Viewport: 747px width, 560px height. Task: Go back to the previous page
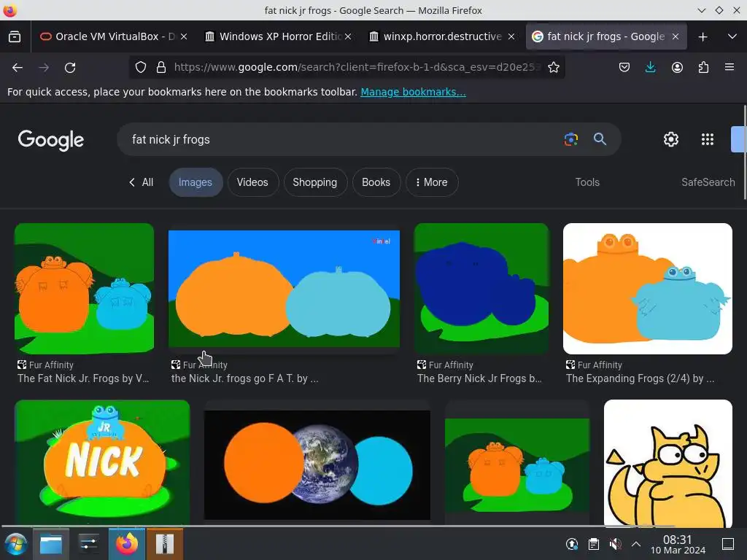pos(18,68)
